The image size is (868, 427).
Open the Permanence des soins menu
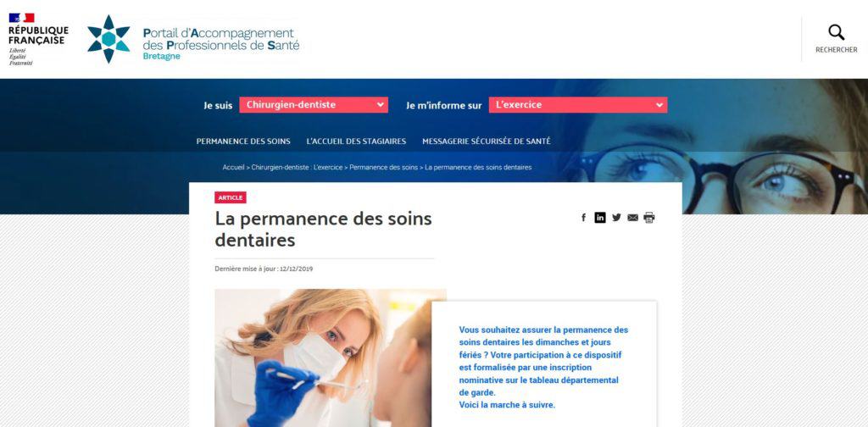[x=243, y=141]
